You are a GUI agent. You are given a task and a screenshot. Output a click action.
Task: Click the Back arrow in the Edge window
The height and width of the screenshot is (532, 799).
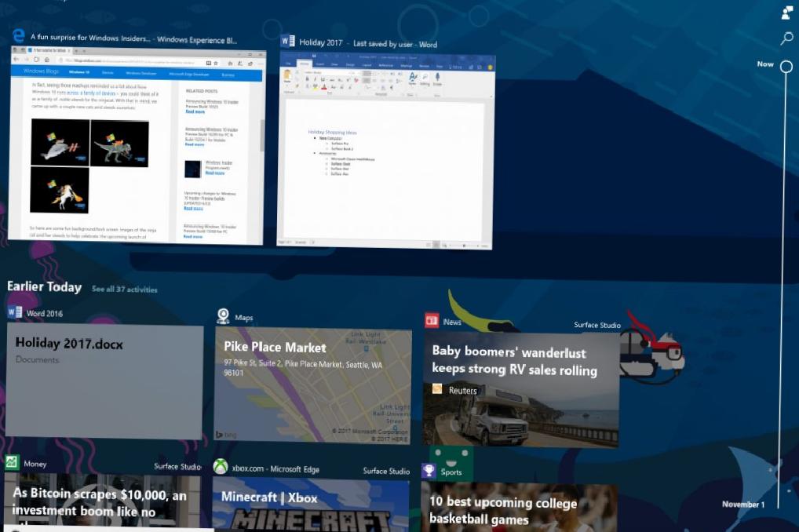pyautogui.click(x=16, y=60)
